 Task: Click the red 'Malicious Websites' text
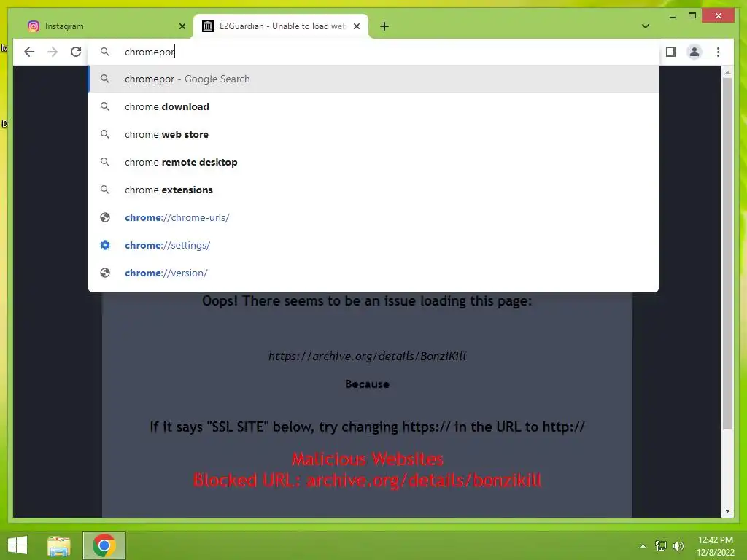(x=368, y=459)
